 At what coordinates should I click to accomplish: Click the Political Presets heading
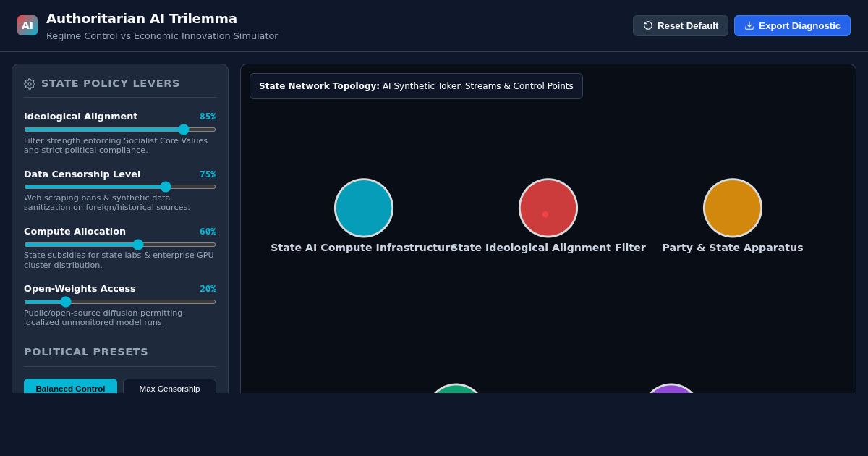click(86, 352)
